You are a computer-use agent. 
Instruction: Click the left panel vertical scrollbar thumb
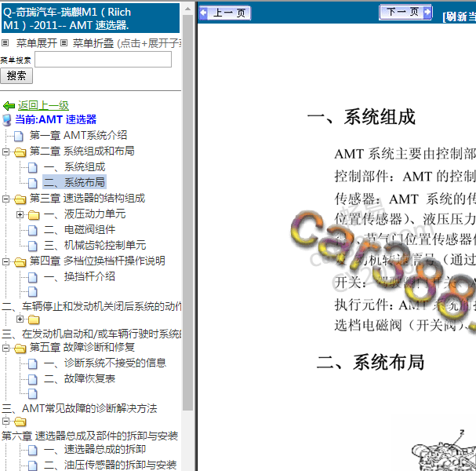(x=188, y=212)
